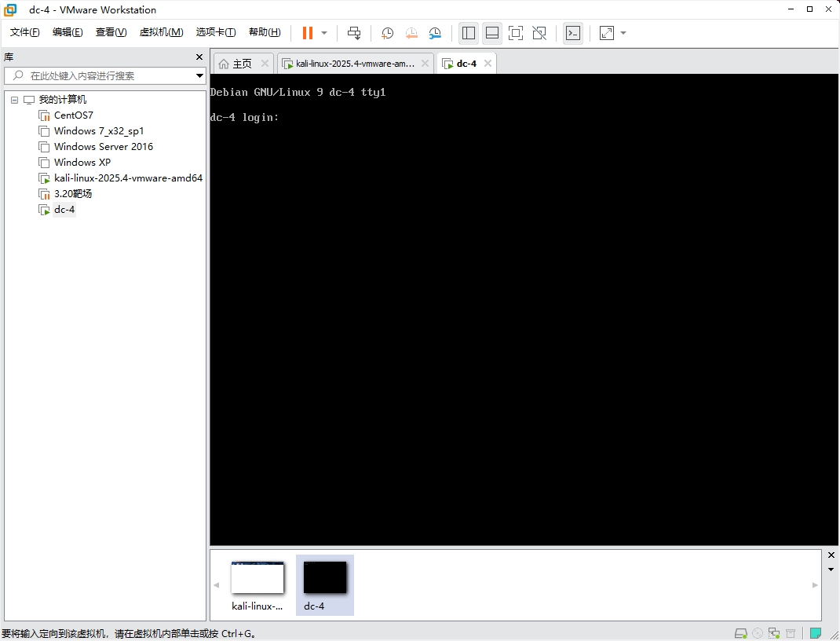Screen dimensions: 840x641
Task: Open the library search filter dropdown
Action: 200,75
